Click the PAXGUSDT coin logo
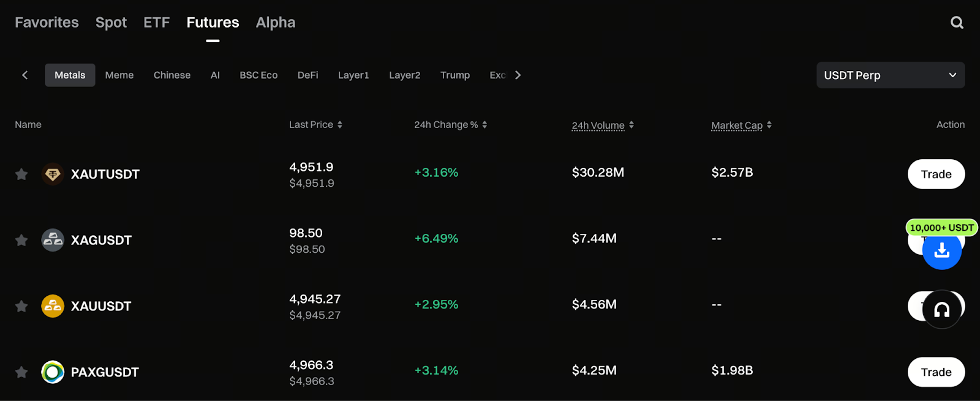The image size is (980, 401). [x=53, y=372]
